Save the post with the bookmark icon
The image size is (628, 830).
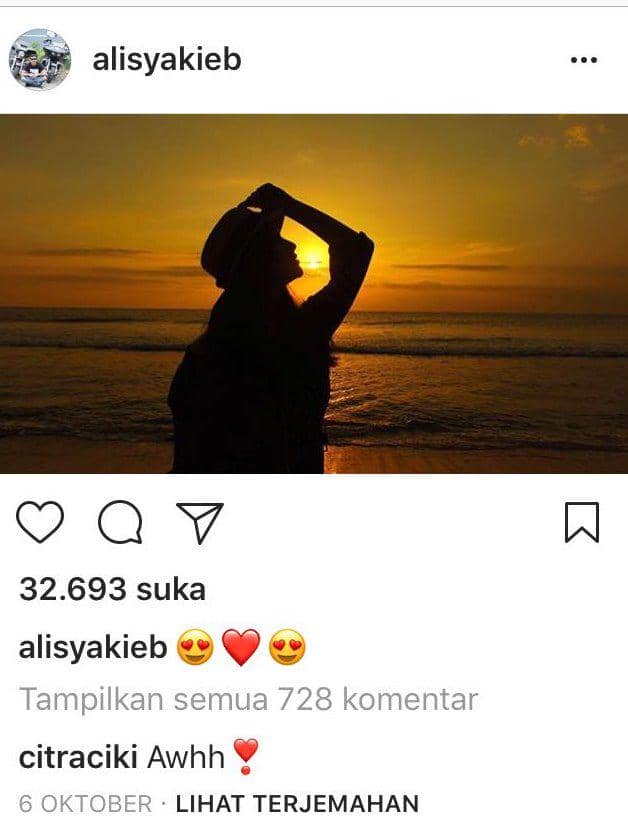point(581,522)
